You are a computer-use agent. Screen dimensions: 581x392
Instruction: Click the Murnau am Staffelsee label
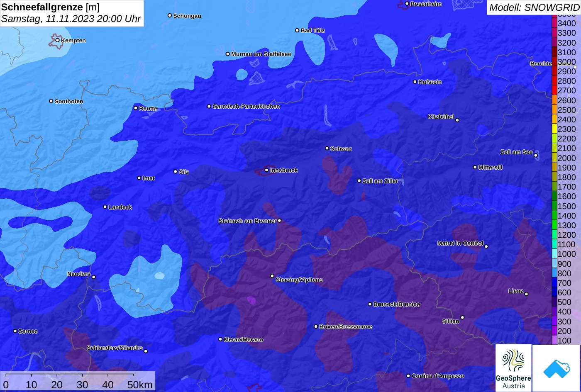coord(261,54)
